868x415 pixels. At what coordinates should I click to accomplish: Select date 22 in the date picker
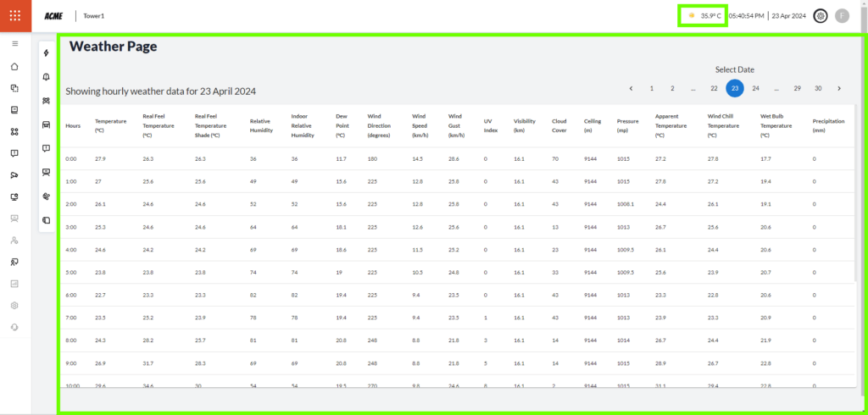coord(714,88)
